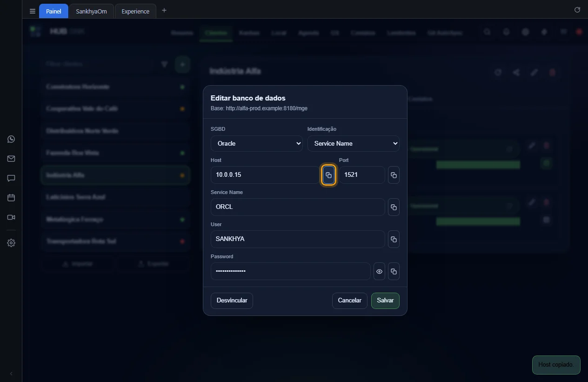Switch to the SankhyaOm tab
The width and height of the screenshot is (588, 382).
(x=91, y=11)
